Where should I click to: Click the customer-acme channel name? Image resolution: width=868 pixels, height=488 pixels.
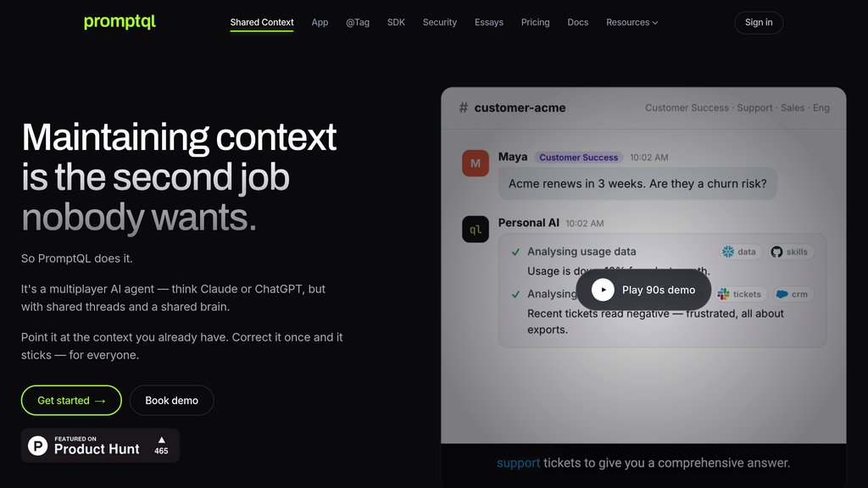(x=520, y=108)
